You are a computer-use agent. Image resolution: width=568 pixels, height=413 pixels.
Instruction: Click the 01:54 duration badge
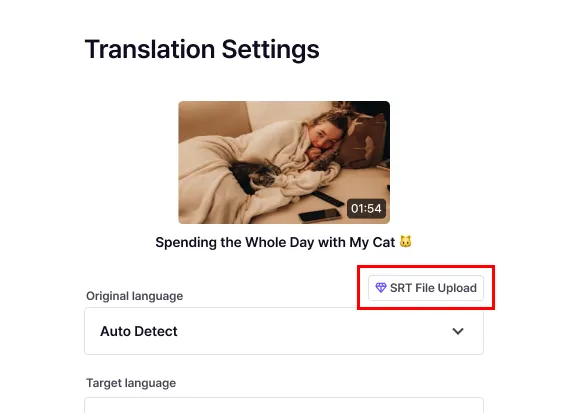pyautogui.click(x=366, y=208)
